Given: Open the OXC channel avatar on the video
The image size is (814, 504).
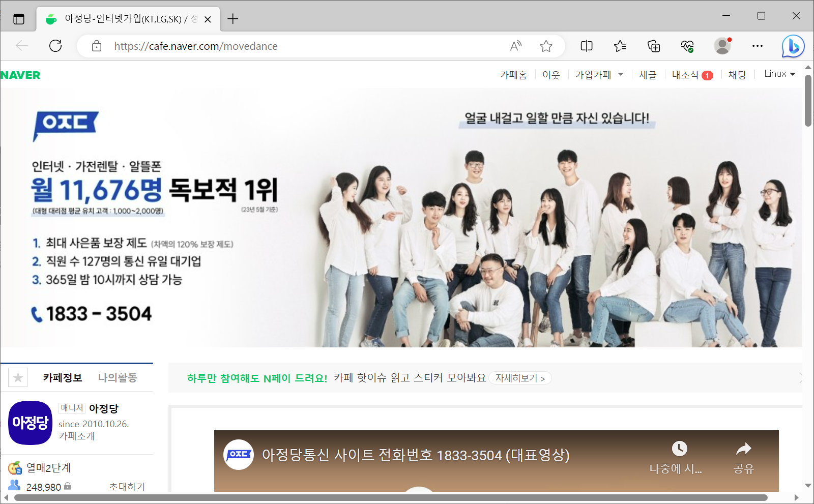Looking at the screenshot, I should [239, 454].
